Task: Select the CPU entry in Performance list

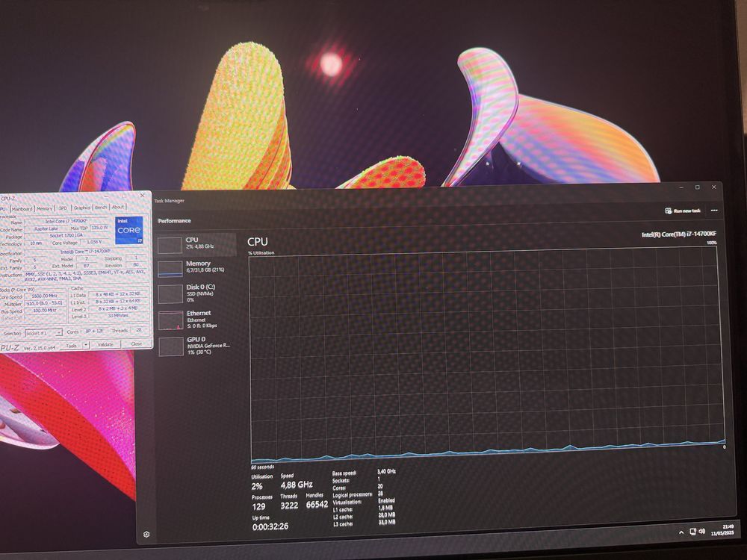Action: tap(196, 244)
